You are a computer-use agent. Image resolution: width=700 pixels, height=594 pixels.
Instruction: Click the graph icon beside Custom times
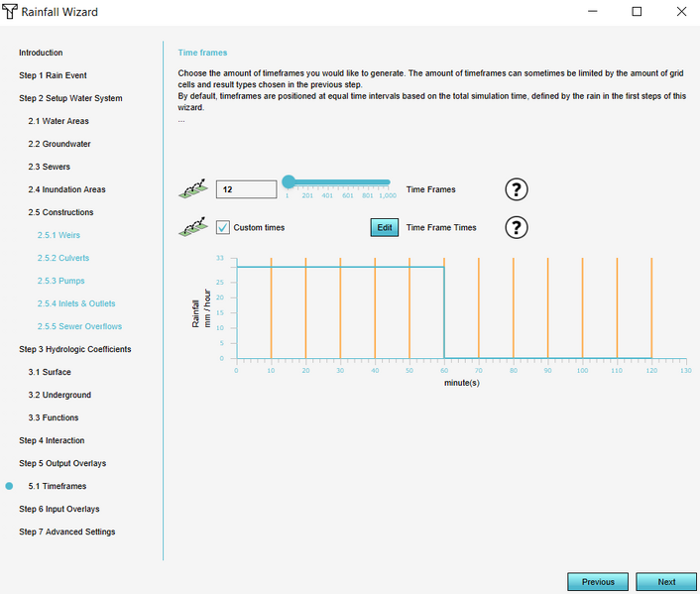click(x=192, y=227)
